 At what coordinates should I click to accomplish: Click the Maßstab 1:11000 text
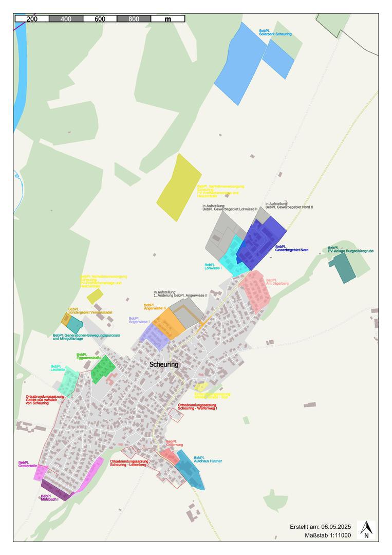[328, 535]
